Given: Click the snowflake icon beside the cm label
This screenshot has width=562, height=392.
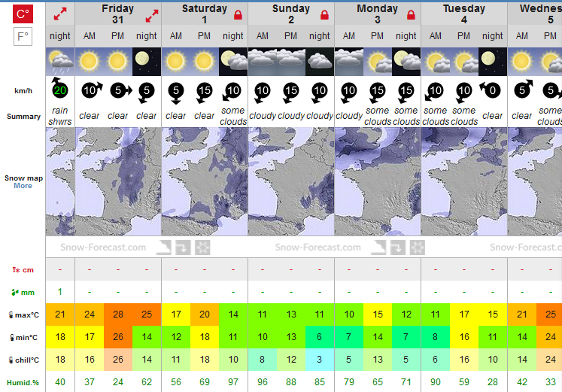Looking at the screenshot, I should tap(16, 270).
